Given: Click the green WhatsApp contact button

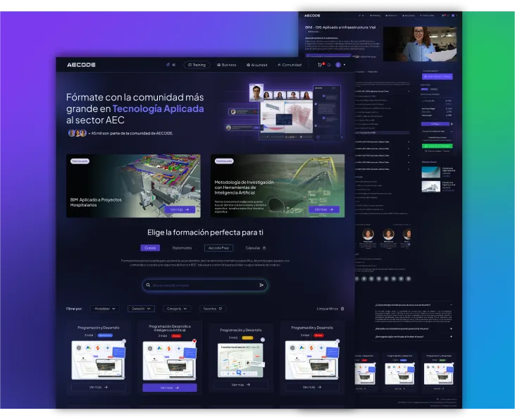Looking at the screenshot, I should (436, 147).
